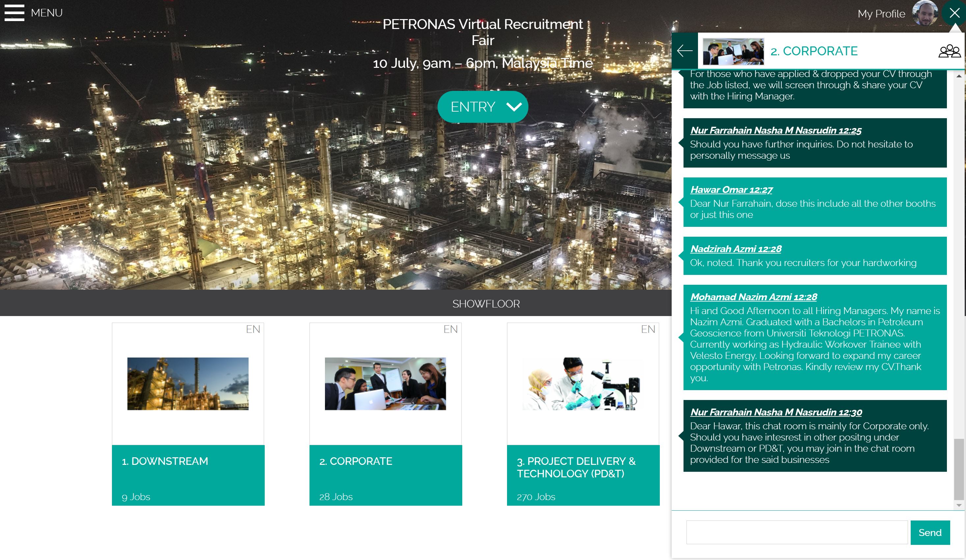
Task: Click Corporate chat header thumbnail image
Action: pyautogui.click(x=733, y=51)
